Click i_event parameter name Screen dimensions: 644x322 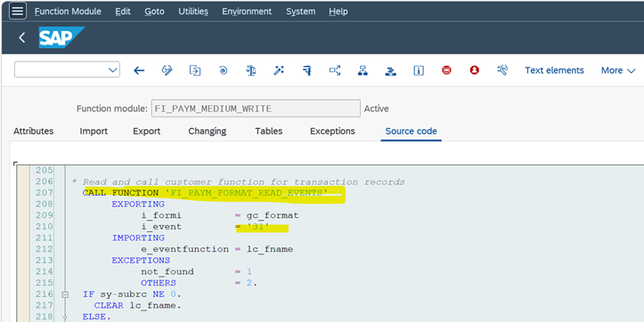(161, 227)
